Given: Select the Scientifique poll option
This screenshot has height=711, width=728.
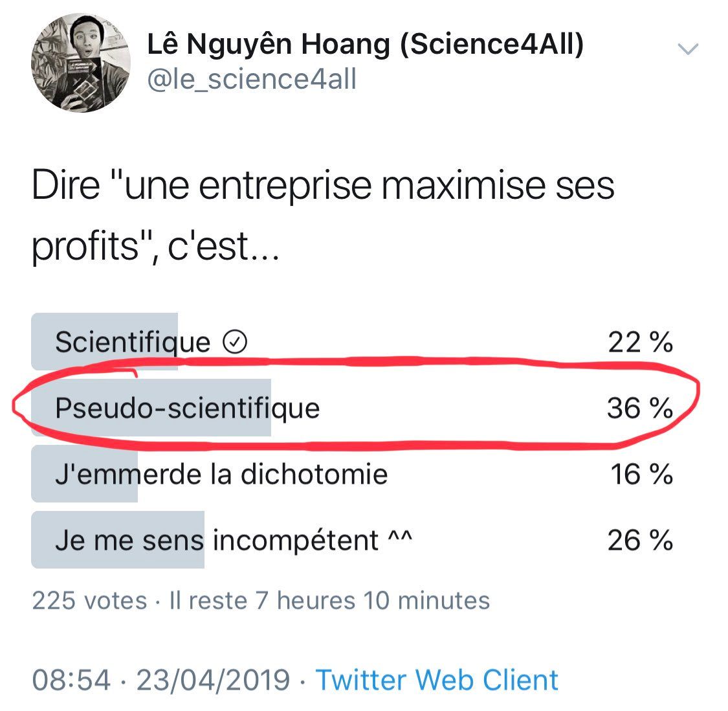Looking at the screenshot, I should 133,342.
